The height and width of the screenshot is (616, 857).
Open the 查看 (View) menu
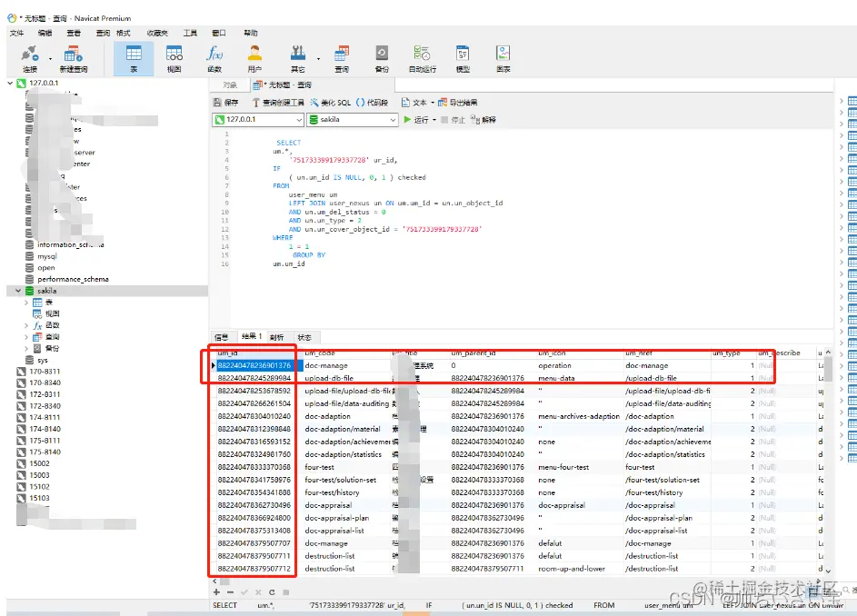pos(74,33)
